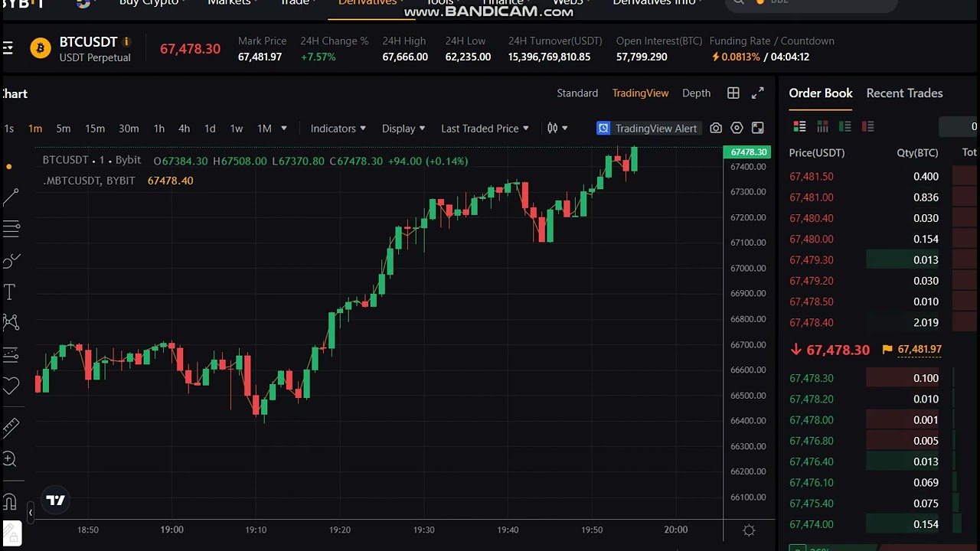The width and height of the screenshot is (980, 551).
Task: Click the Mark Price label
Action: pos(262,41)
